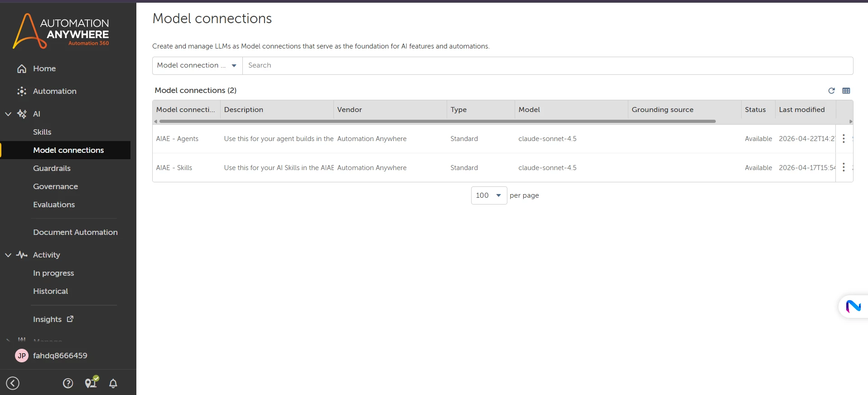Open actions menu for AIAE - Skills row
This screenshot has width=868, height=395.
[844, 167]
